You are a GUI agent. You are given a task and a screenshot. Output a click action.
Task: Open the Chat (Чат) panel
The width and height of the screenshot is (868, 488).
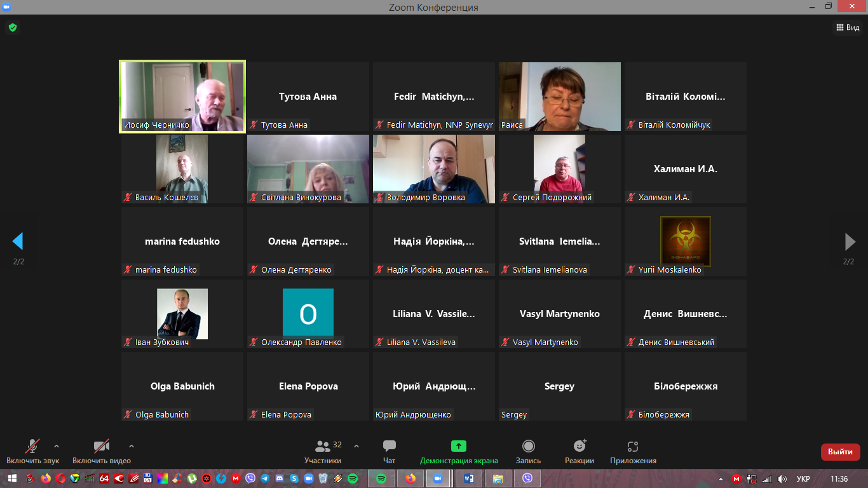pos(389,451)
